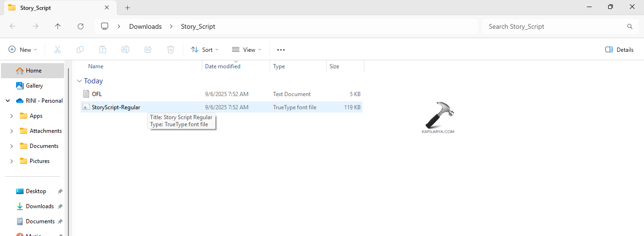Toggle the Details pane button
The height and width of the screenshot is (236, 644).
(619, 49)
